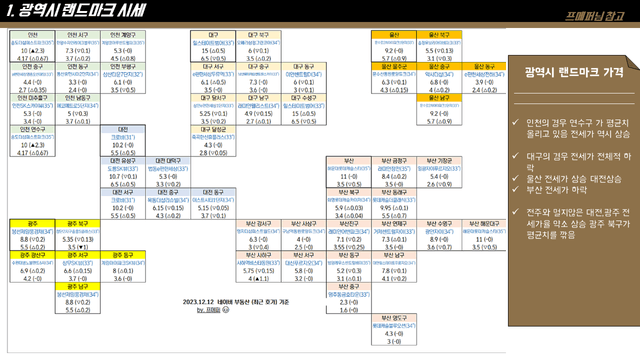
Task: Click the 울산 북구 header cell
Action: [x=439, y=35]
